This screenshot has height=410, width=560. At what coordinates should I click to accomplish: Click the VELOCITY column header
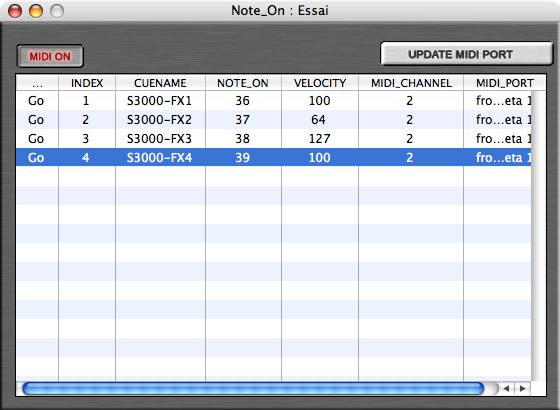[320, 83]
